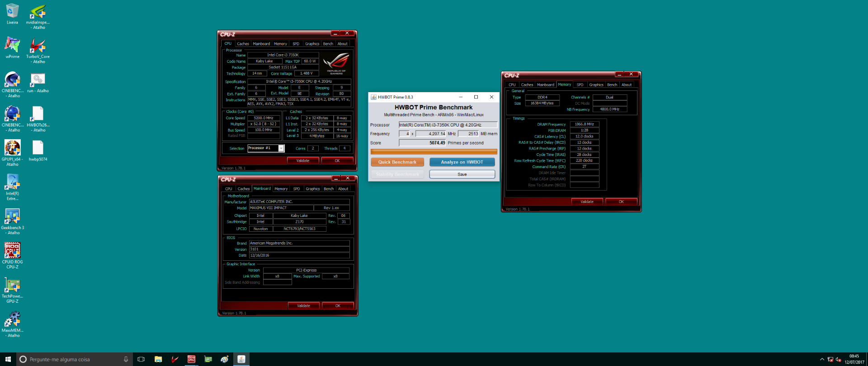
Task: Open Mainboard tab in memory CPU-Z window
Action: point(545,85)
